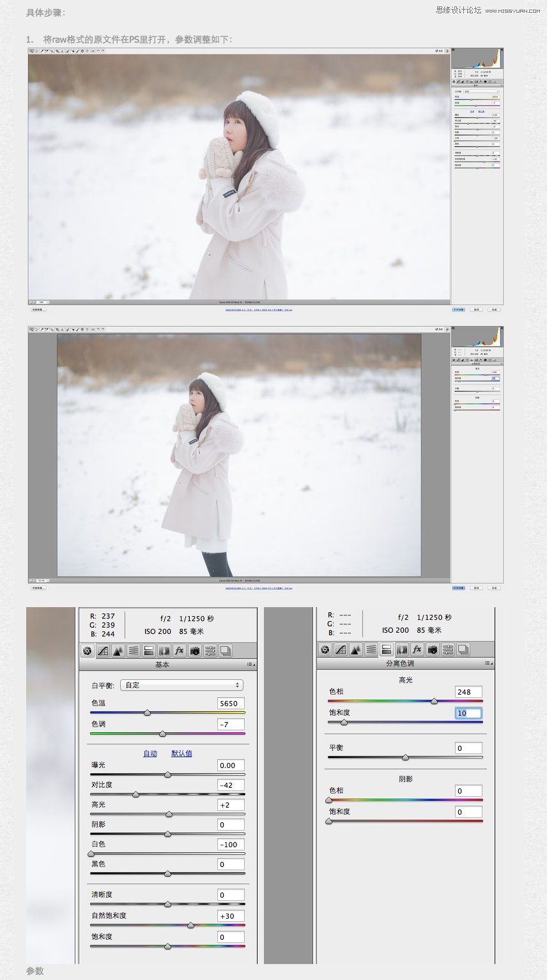Click the "G: 239" readout text

click(x=102, y=625)
